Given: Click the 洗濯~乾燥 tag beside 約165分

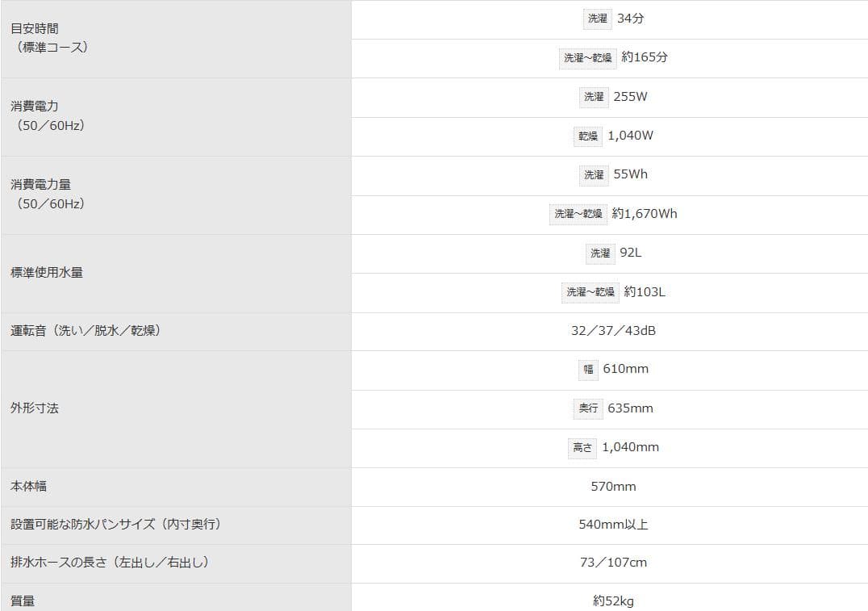Looking at the screenshot, I should tap(587, 58).
